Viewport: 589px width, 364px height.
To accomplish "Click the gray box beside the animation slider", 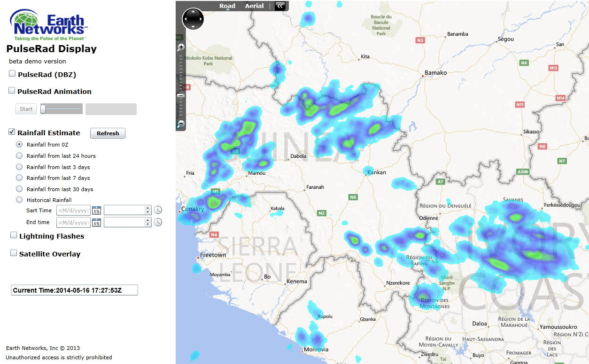I will coord(111,109).
